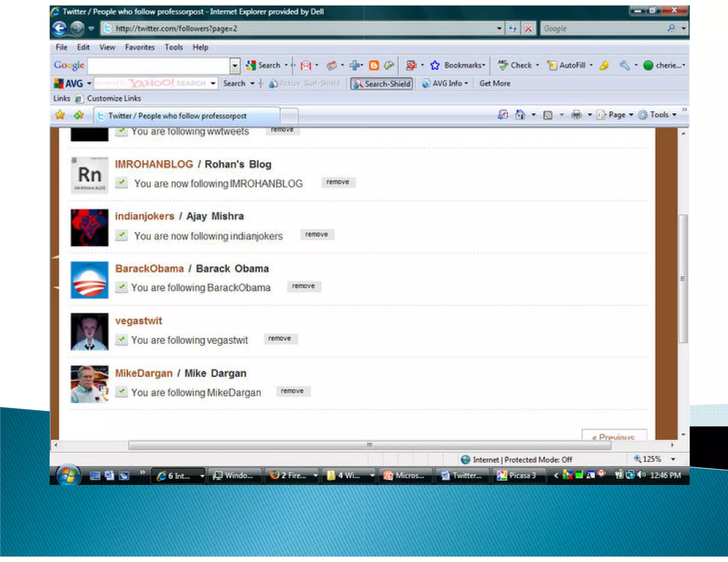Screen dimensions: 728x562
Task: Select the Twitter followers browser tab
Action: click(186, 116)
